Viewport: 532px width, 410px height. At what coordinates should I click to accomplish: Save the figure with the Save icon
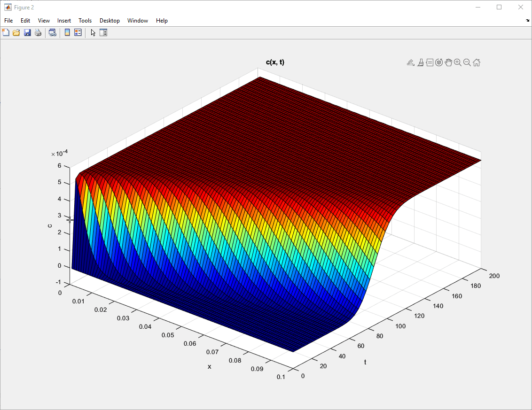click(27, 32)
